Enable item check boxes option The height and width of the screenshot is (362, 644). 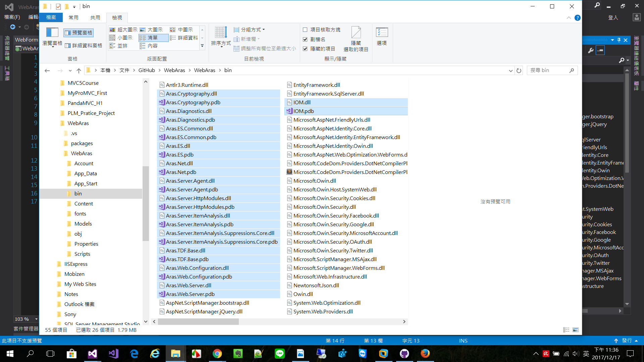pyautogui.click(x=305, y=30)
